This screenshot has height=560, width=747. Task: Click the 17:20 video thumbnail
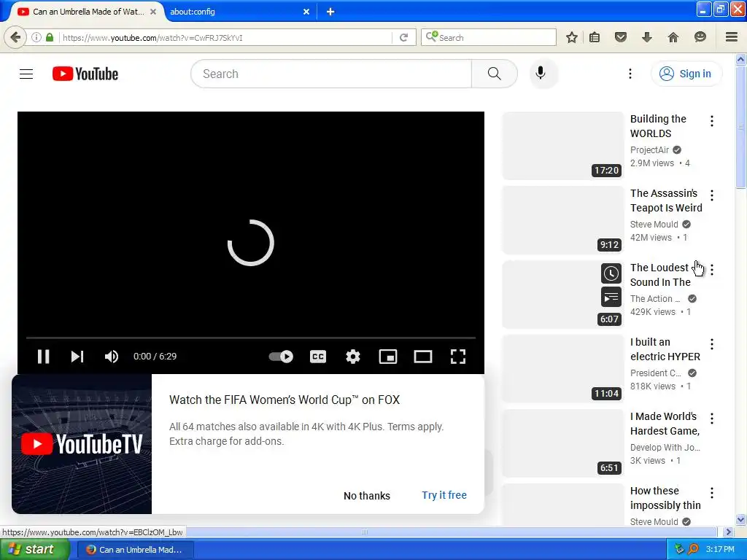click(562, 146)
